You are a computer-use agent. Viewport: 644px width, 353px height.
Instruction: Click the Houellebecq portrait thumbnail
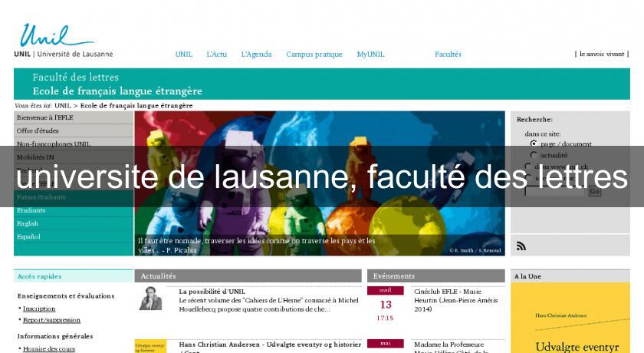[x=150, y=299]
